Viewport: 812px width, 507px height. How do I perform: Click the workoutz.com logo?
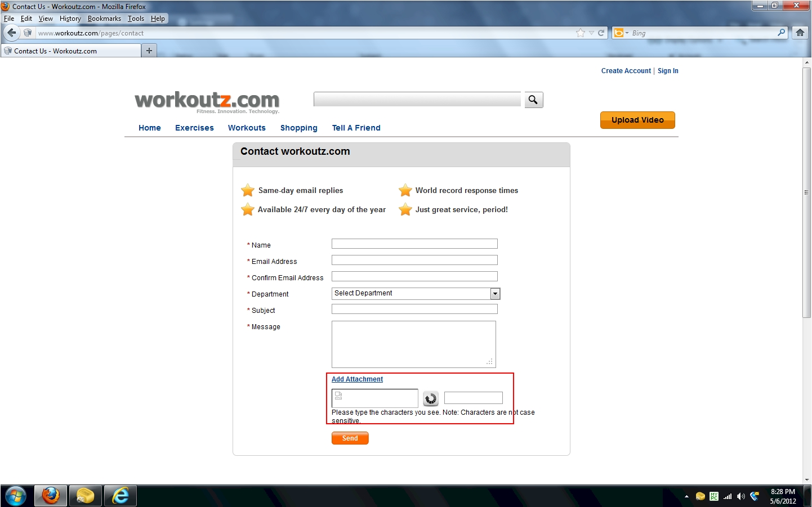[207, 101]
